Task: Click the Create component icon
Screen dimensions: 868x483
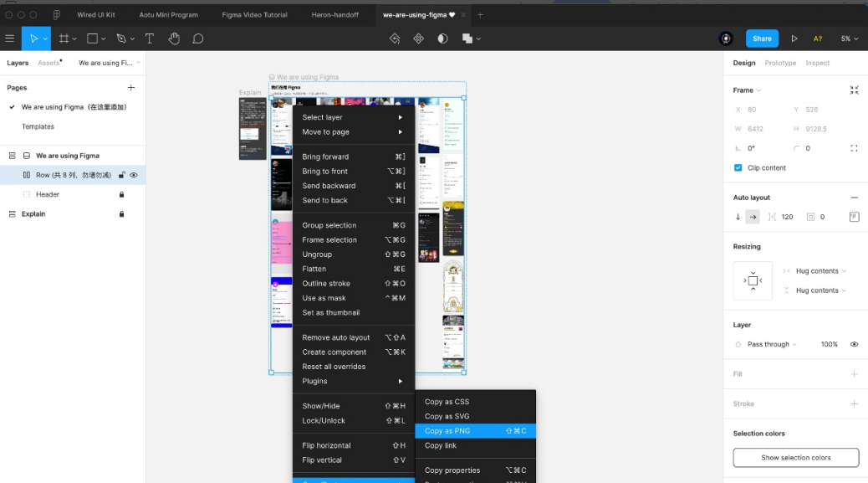Action: pos(418,39)
